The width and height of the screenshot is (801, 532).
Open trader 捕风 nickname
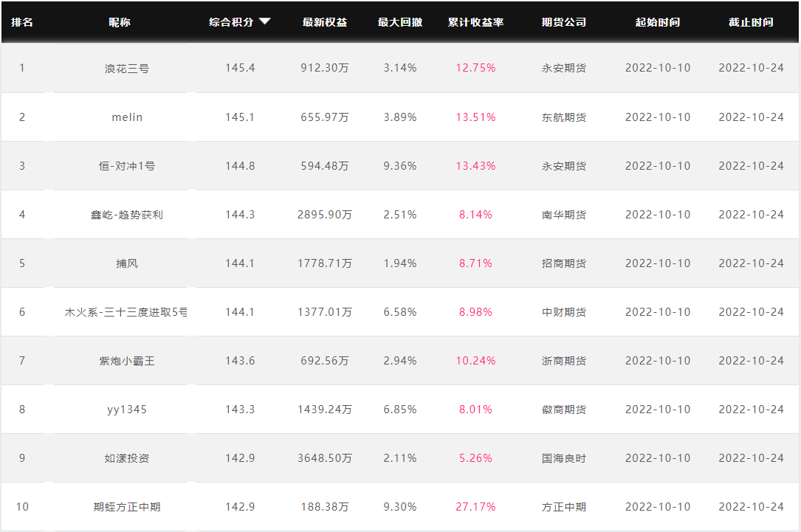(127, 263)
